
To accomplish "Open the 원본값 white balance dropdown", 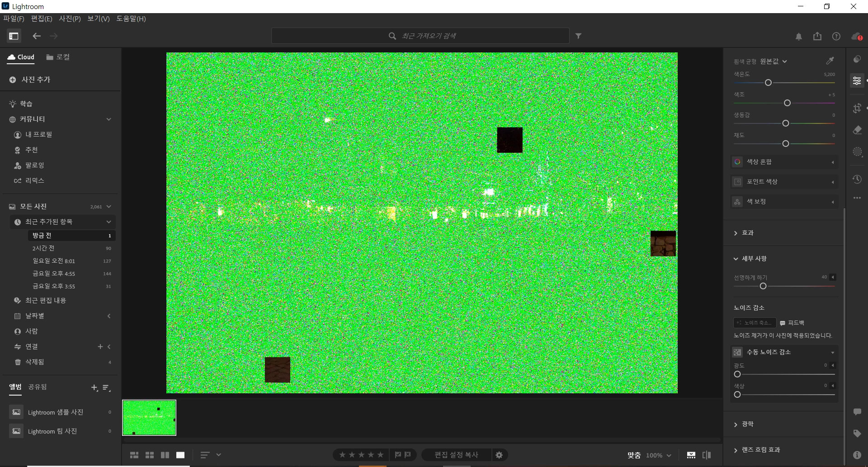I will (x=774, y=61).
